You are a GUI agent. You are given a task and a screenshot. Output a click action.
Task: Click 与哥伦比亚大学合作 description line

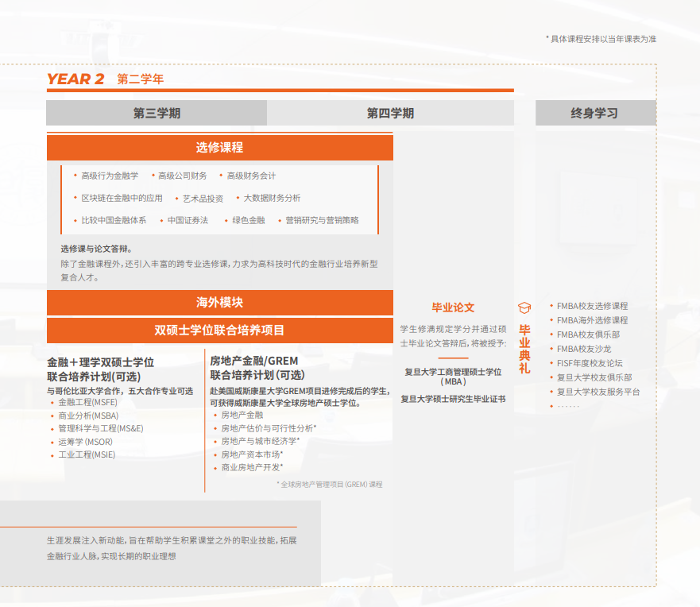pos(120,391)
